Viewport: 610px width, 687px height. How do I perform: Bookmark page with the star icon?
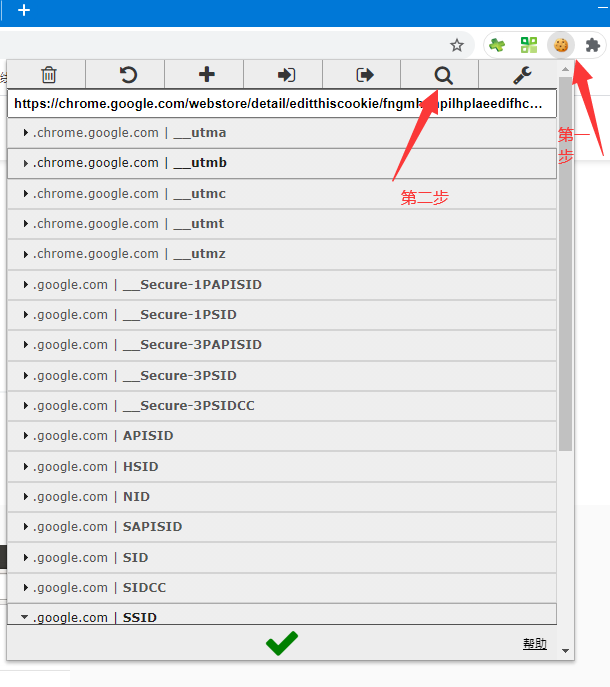tap(457, 45)
